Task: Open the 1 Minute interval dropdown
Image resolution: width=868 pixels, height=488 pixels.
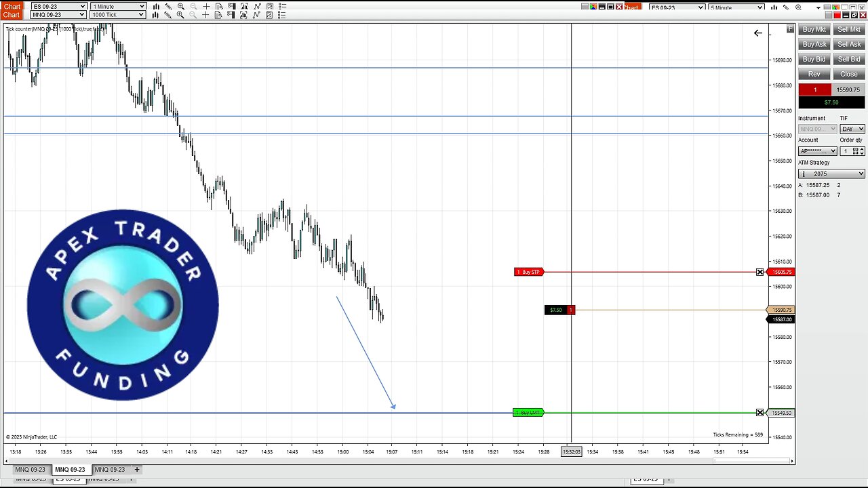Action: [x=118, y=6]
